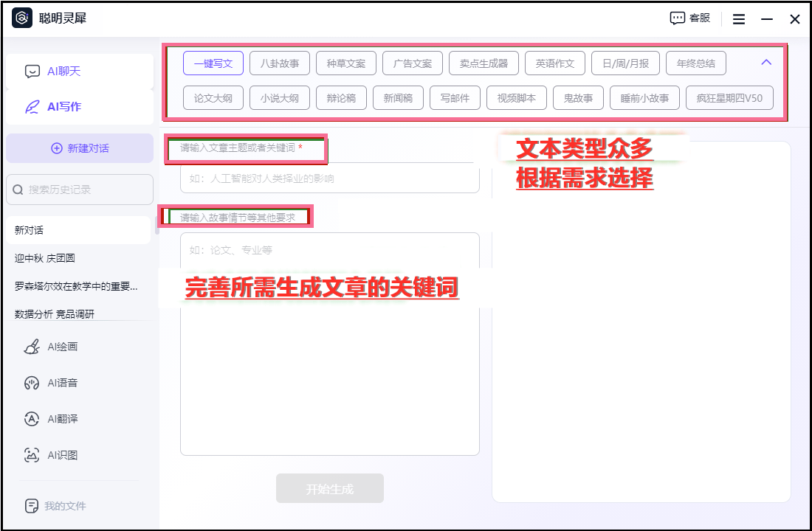The height and width of the screenshot is (531, 812).
Task: Click the 客服 customer service icon
Action: coord(678,18)
